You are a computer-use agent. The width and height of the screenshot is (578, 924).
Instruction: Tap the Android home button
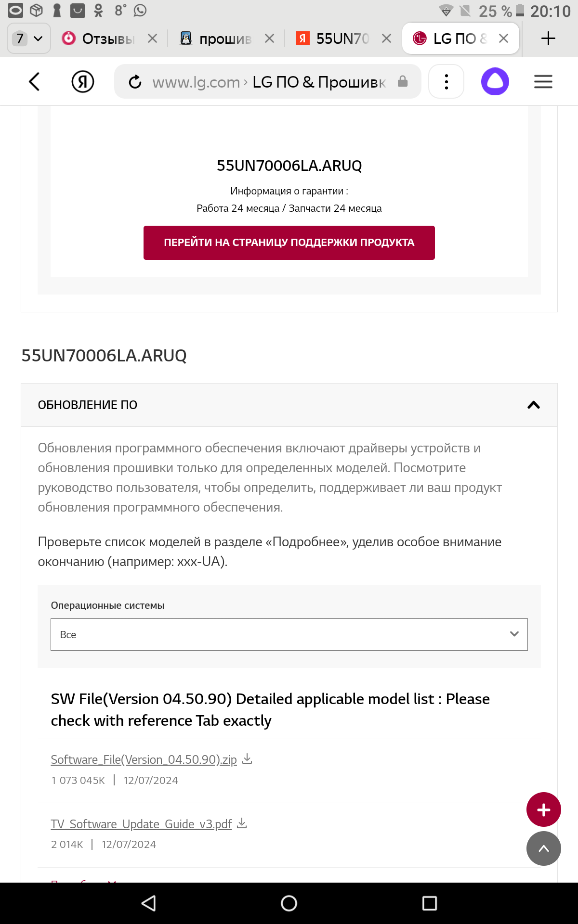[x=289, y=903]
